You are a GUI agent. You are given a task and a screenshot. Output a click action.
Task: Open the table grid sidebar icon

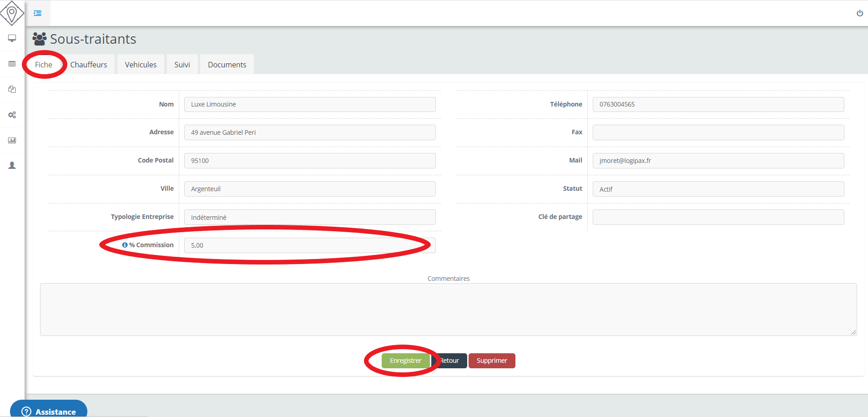[12, 64]
